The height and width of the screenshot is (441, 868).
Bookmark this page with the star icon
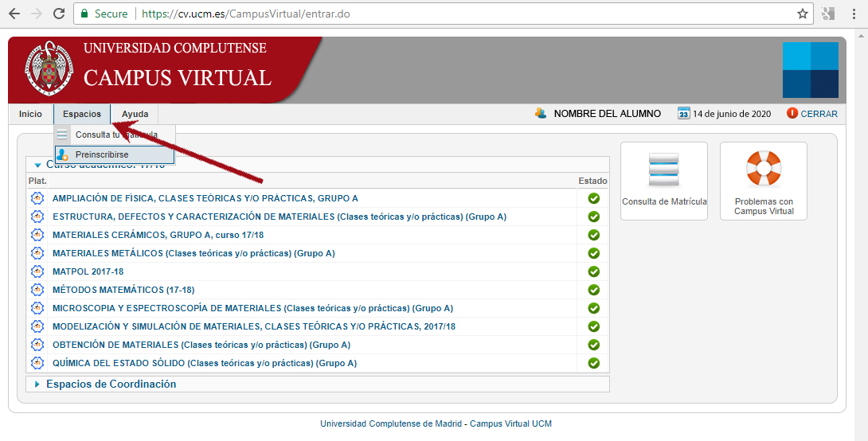(802, 14)
